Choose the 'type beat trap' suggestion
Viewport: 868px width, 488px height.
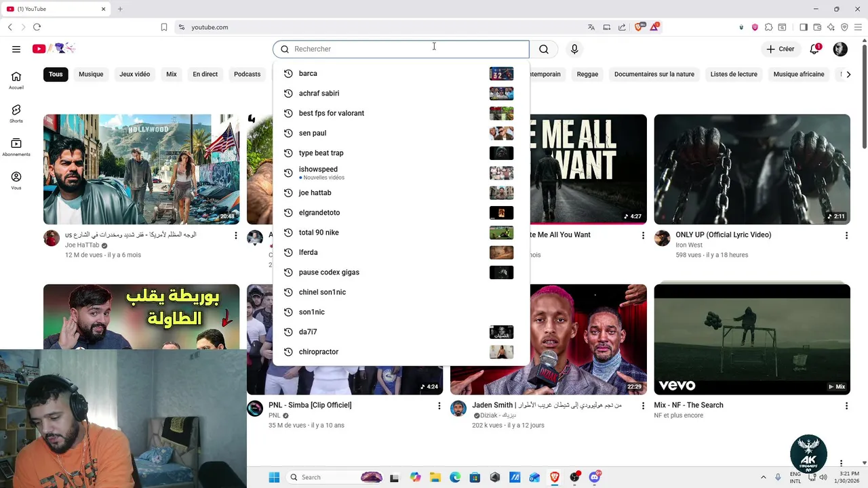coord(401,153)
